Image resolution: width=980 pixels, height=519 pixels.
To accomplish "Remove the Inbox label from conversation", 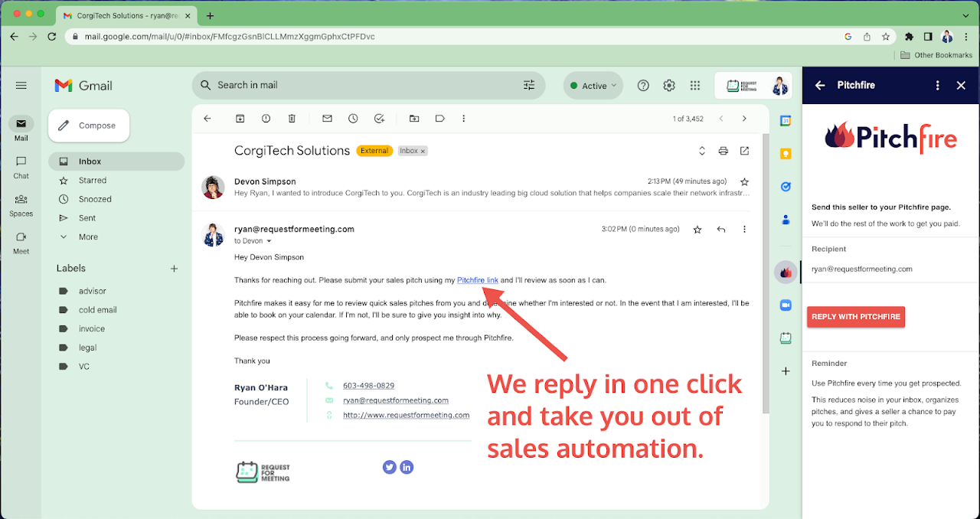I will click(x=423, y=151).
